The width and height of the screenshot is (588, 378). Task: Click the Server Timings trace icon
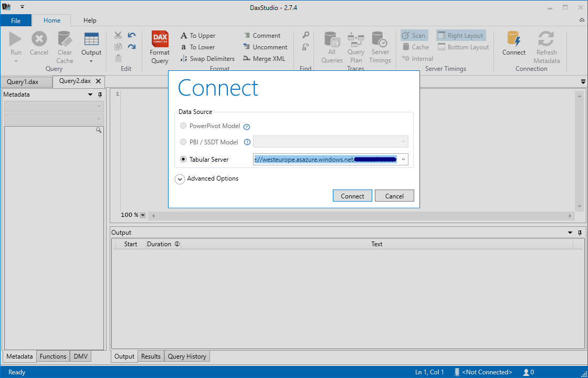pyautogui.click(x=380, y=39)
